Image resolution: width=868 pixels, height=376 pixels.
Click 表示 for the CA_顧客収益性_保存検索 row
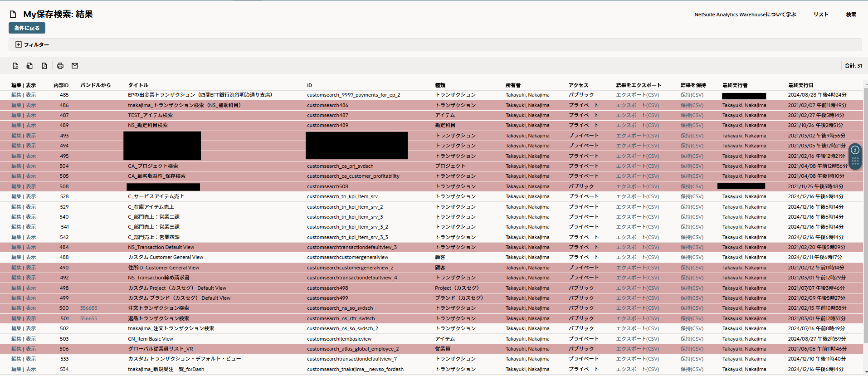31,176
